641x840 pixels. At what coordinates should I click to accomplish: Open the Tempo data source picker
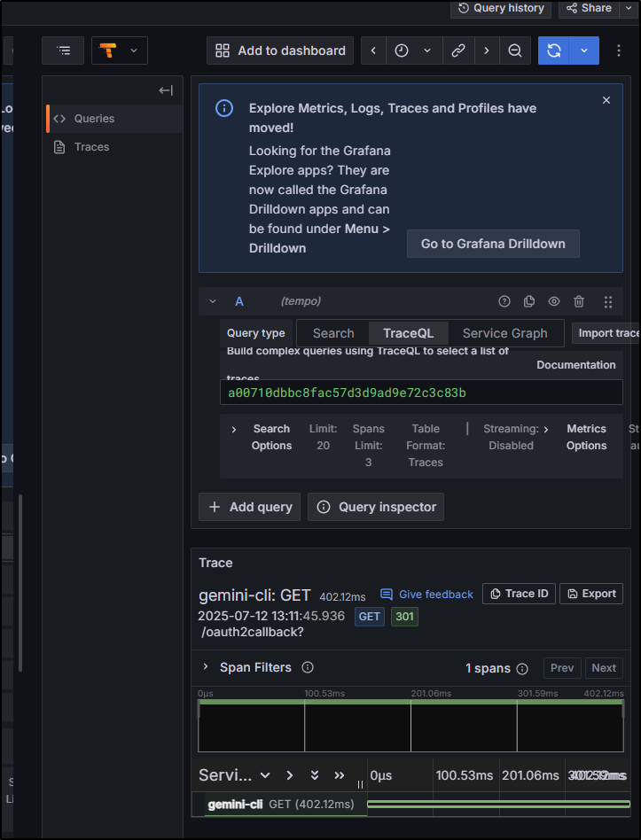coord(120,51)
